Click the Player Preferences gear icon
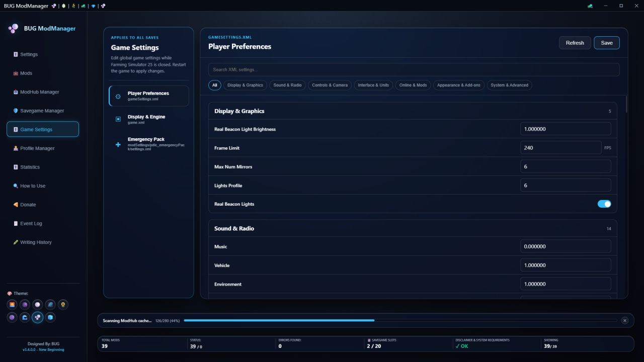This screenshot has width=644, height=362. pos(118,96)
